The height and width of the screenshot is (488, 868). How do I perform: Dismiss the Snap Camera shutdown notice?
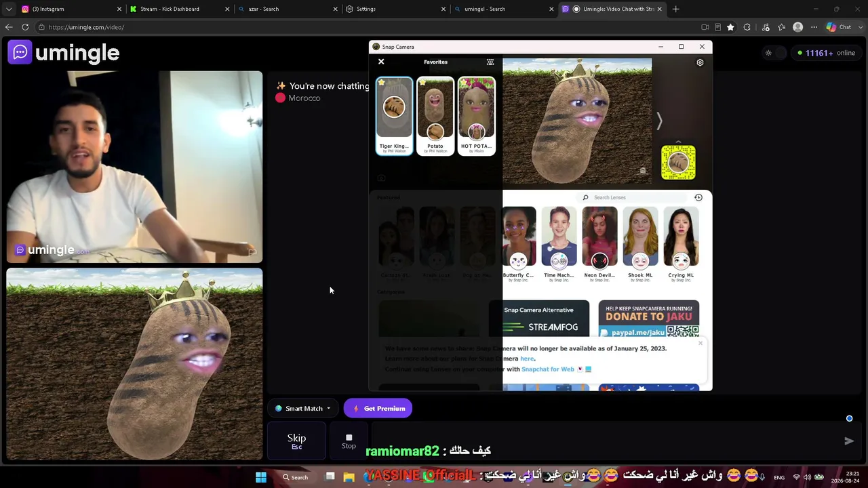(x=701, y=343)
